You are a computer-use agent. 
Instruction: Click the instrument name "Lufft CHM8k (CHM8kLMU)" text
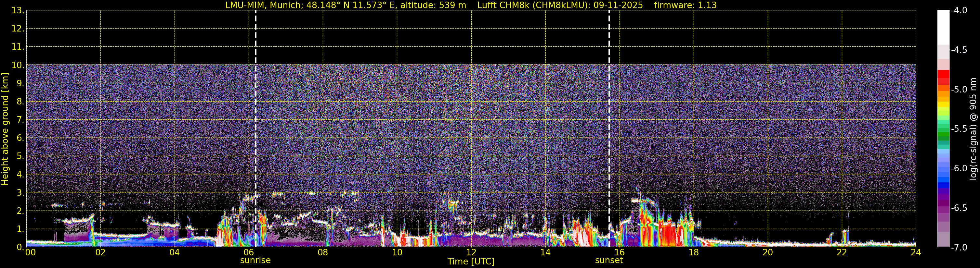point(534,5)
